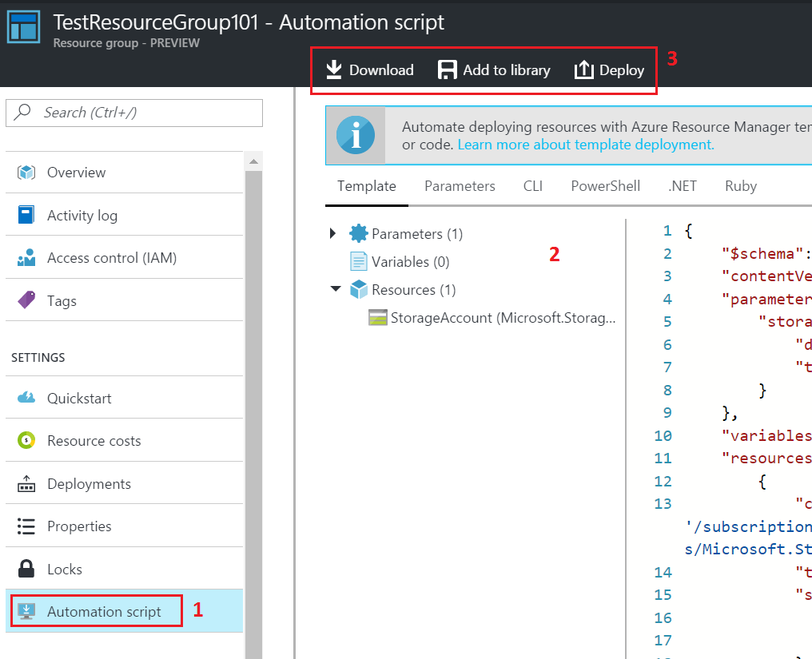
Task: Click the Overview cube icon
Action: [26, 172]
